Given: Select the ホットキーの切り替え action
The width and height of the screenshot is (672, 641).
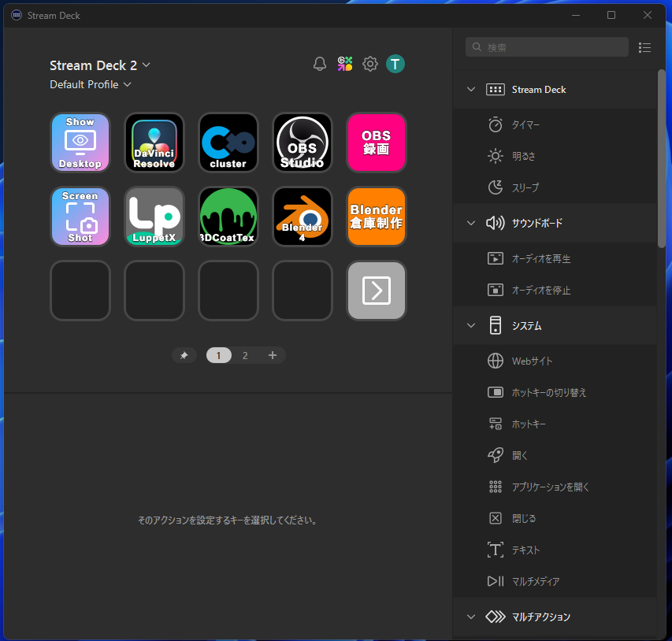Looking at the screenshot, I should coord(555,392).
